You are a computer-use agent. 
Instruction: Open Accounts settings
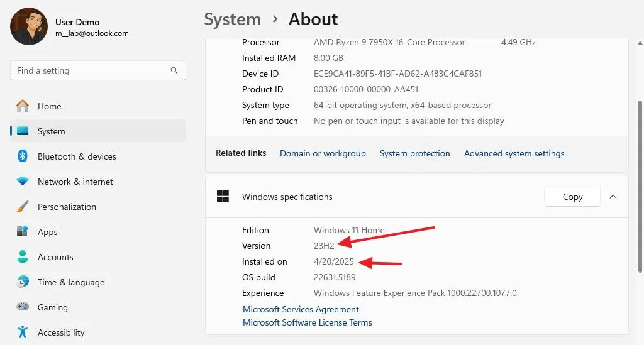[97, 257]
